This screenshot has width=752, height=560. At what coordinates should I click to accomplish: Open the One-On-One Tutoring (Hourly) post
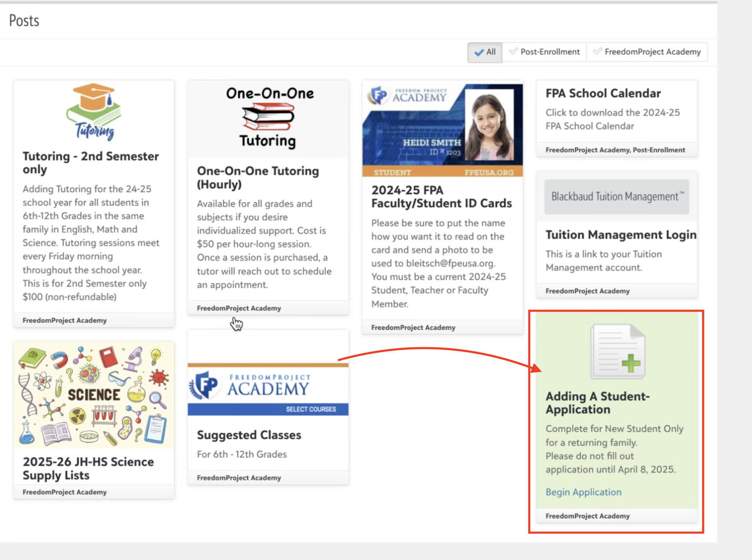pos(258,177)
